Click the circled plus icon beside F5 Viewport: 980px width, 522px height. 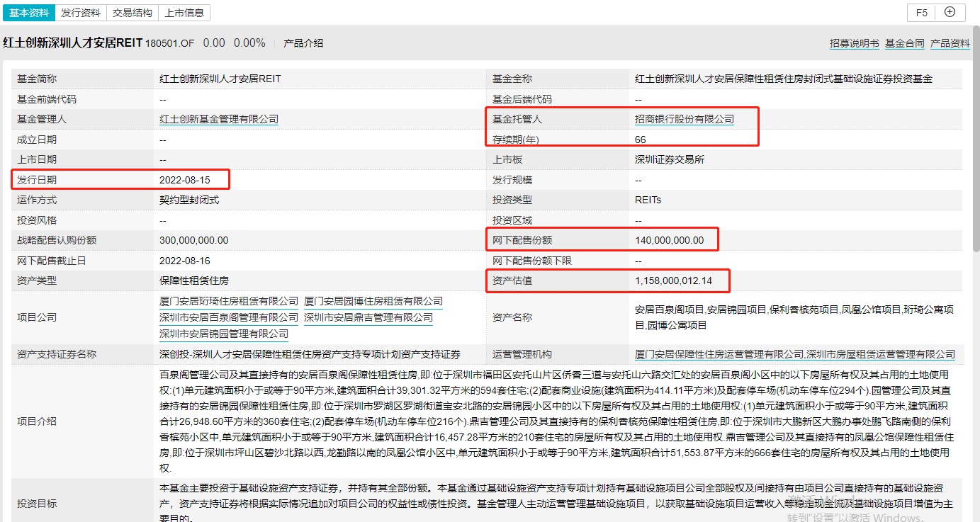point(950,12)
